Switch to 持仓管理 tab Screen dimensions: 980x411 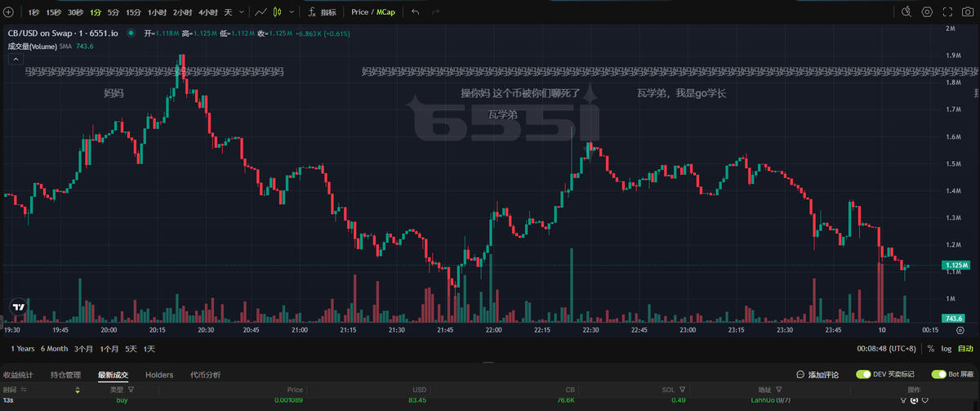point(65,374)
